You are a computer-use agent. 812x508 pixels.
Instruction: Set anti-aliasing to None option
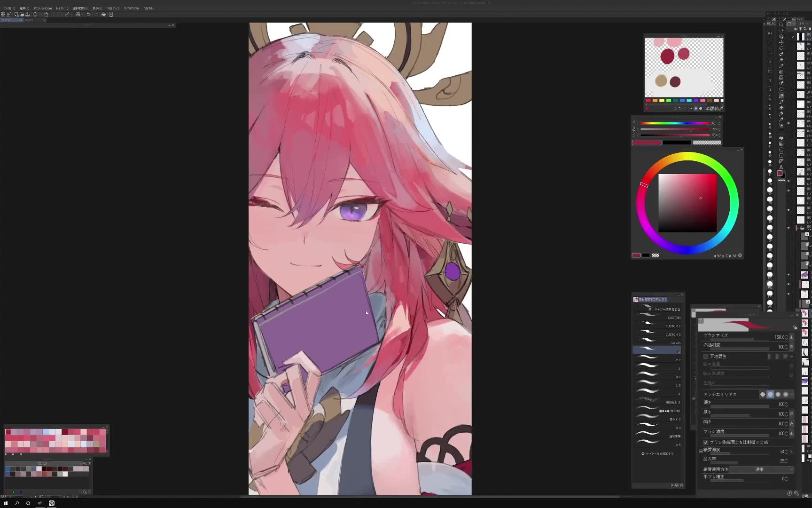click(x=763, y=394)
